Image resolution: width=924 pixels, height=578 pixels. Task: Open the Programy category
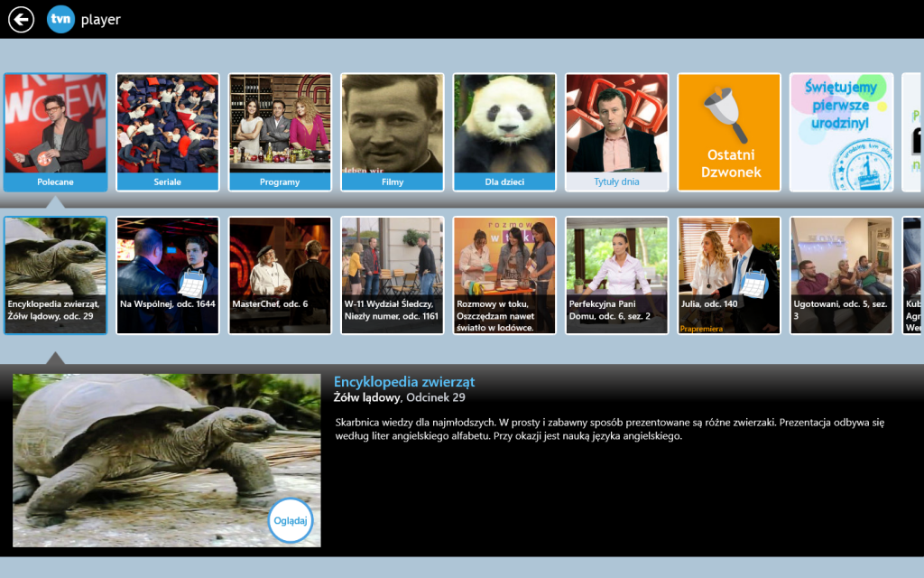click(280, 132)
